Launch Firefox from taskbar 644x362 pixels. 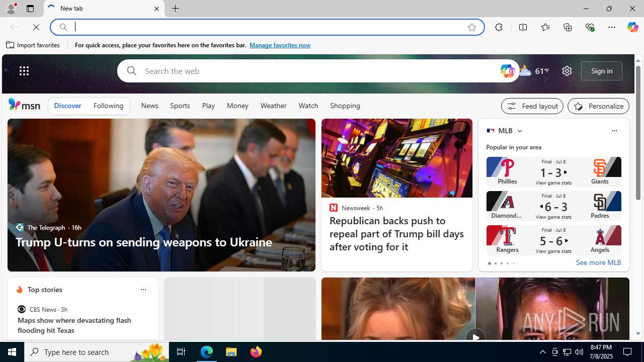click(x=256, y=352)
